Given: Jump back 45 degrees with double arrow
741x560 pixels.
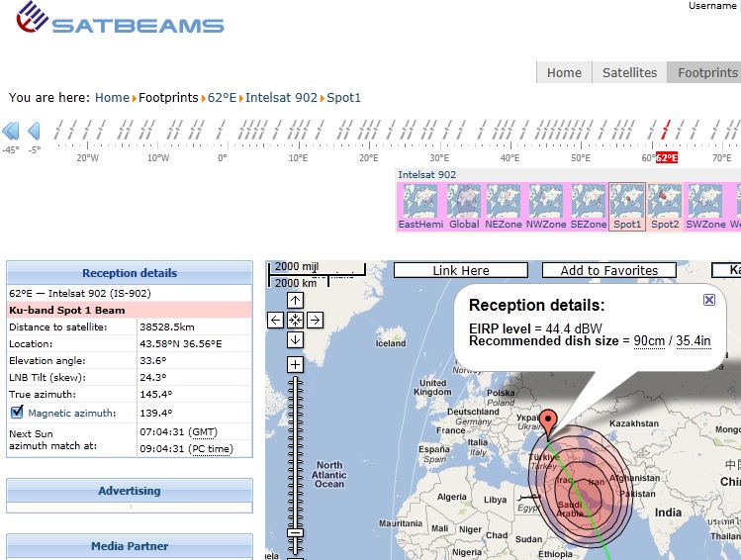Looking at the screenshot, I should 11,131.
